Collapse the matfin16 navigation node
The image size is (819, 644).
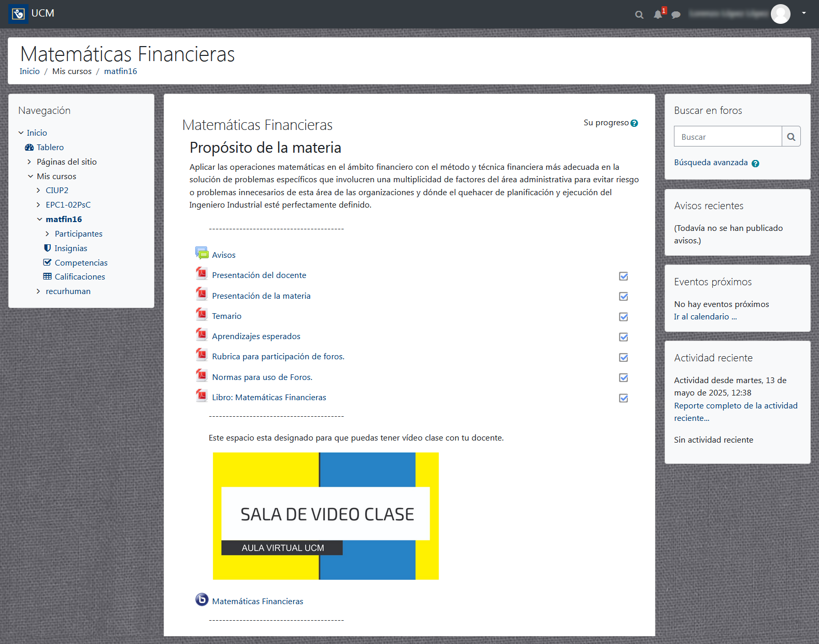[x=39, y=219]
